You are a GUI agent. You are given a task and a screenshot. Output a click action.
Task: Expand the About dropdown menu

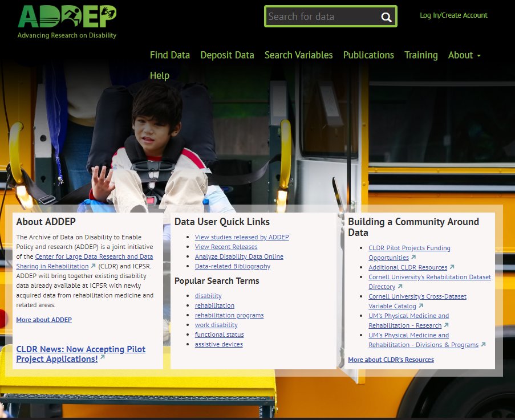click(464, 55)
